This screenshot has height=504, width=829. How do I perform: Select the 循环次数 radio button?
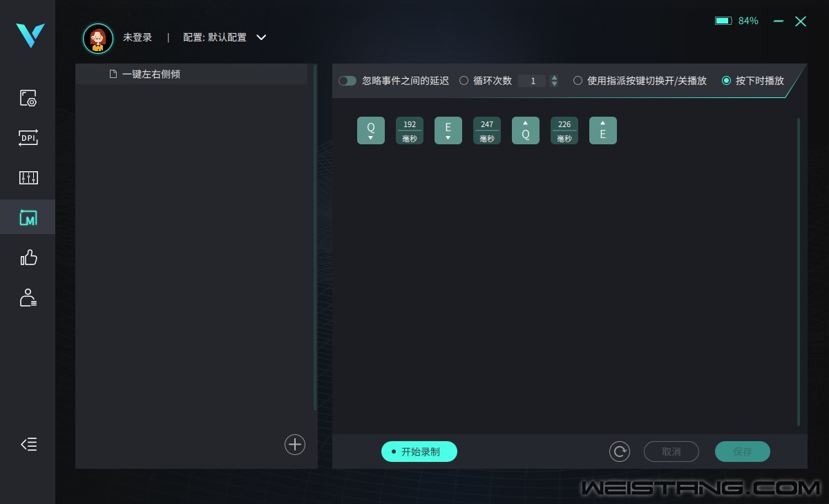point(464,81)
